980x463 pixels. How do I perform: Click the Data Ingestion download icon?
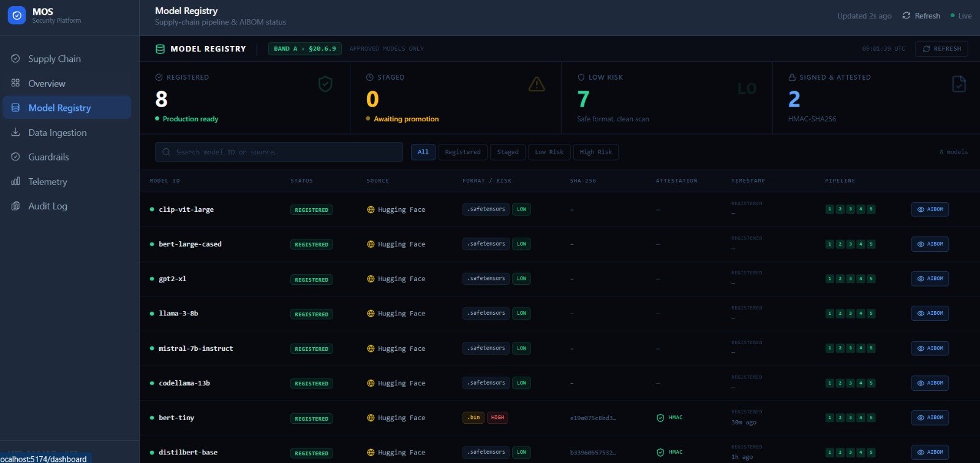point(15,132)
